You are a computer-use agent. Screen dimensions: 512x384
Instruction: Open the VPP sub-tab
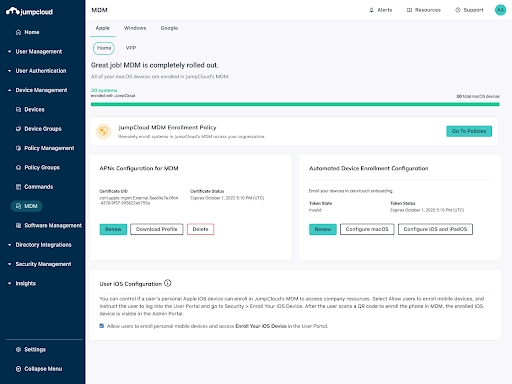[x=131, y=48]
